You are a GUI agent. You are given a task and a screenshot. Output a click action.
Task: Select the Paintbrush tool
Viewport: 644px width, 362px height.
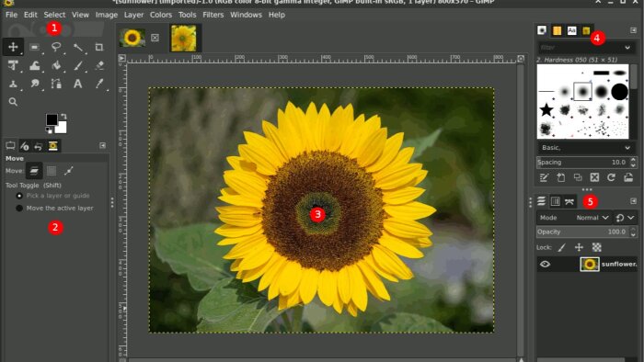coord(77,65)
